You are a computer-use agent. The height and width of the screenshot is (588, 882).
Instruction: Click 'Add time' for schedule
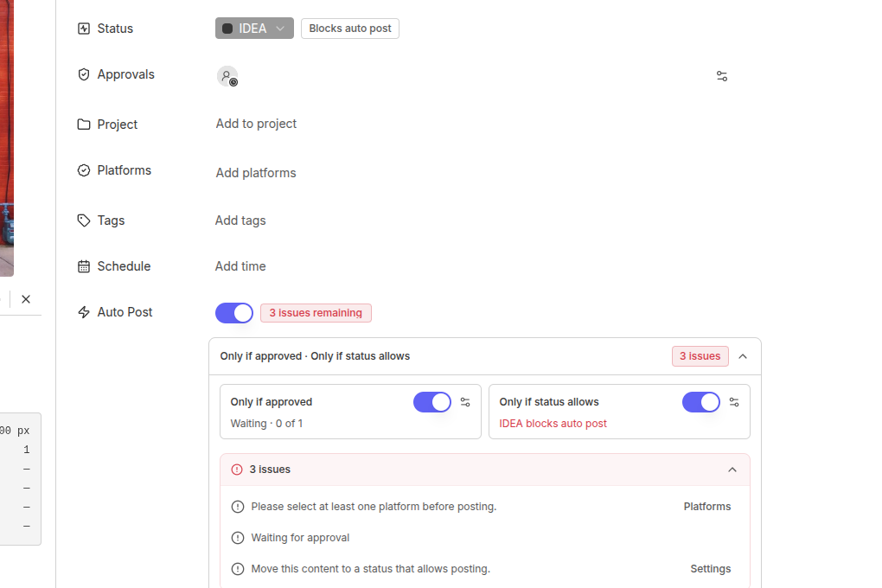240,266
